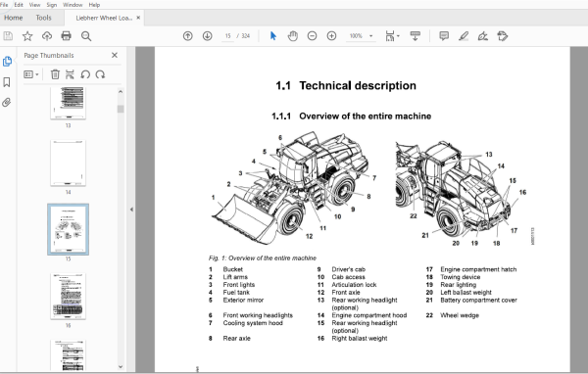Toggle the Page Thumbnails sidebar button

coord(7,61)
